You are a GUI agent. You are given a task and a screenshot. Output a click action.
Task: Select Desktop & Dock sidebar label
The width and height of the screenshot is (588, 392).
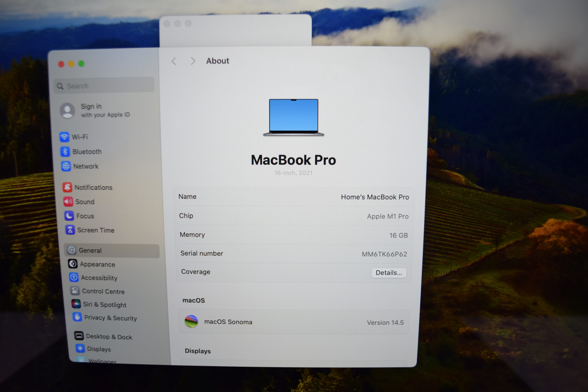(x=109, y=336)
